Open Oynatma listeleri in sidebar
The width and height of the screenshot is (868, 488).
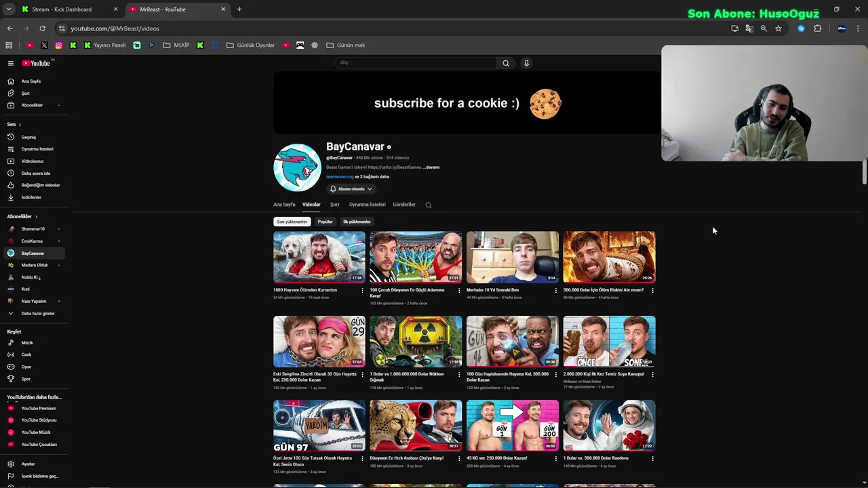click(34, 149)
